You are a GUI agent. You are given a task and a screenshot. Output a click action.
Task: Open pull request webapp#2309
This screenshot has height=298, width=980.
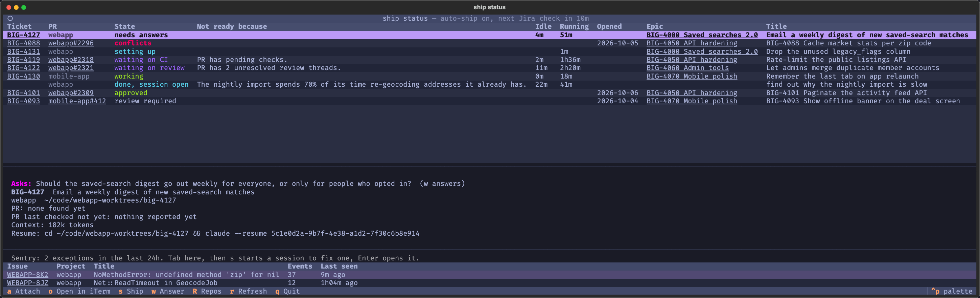pyautogui.click(x=71, y=93)
